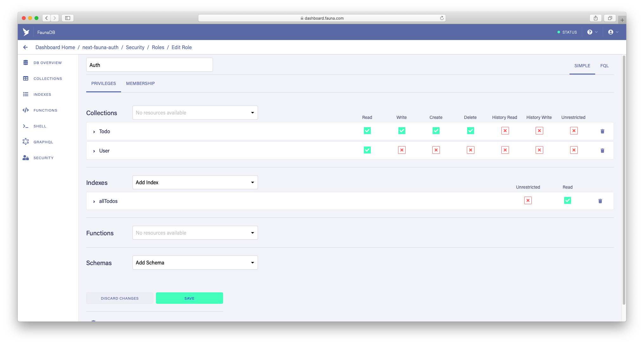
Task: Click the DB Overview database icon
Action: click(26, 62)
